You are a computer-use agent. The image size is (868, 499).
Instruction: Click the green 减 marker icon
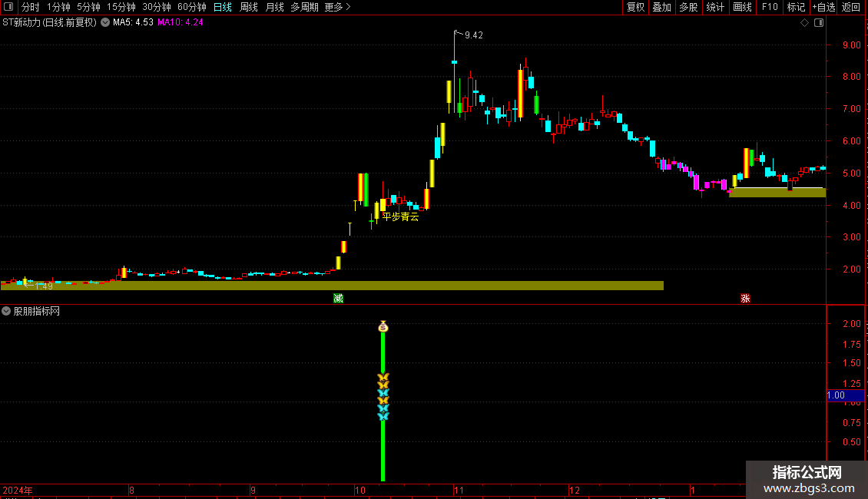click(338, 298)
